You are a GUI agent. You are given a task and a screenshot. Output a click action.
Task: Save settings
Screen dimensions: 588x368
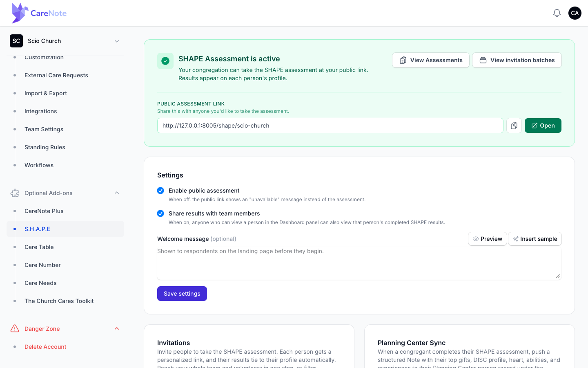(182, 294)
